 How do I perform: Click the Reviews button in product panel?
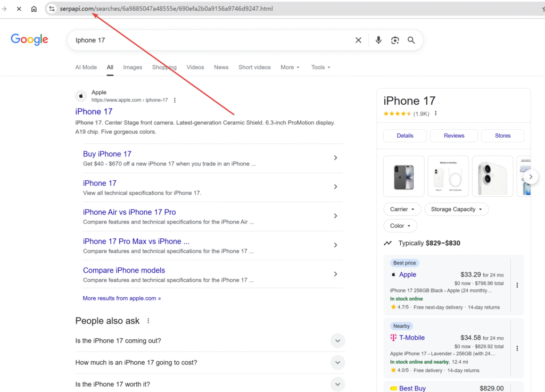[x=454, y=136]
